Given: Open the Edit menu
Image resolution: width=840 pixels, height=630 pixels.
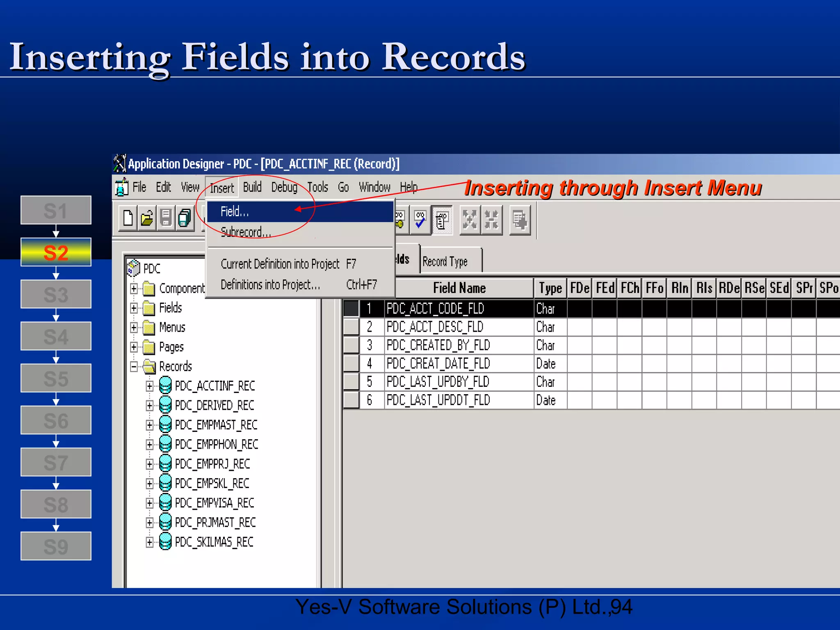Looking at the screenshot, I should coord(163,187).
